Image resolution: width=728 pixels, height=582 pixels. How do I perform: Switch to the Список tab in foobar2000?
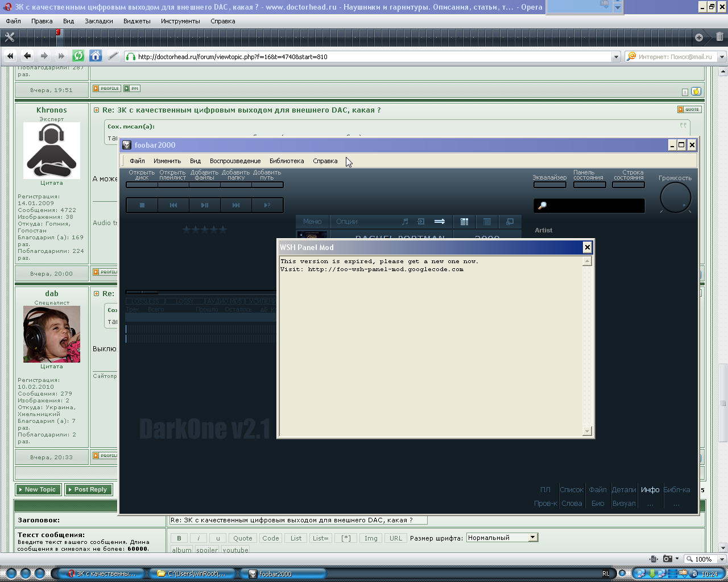[572, 489]
